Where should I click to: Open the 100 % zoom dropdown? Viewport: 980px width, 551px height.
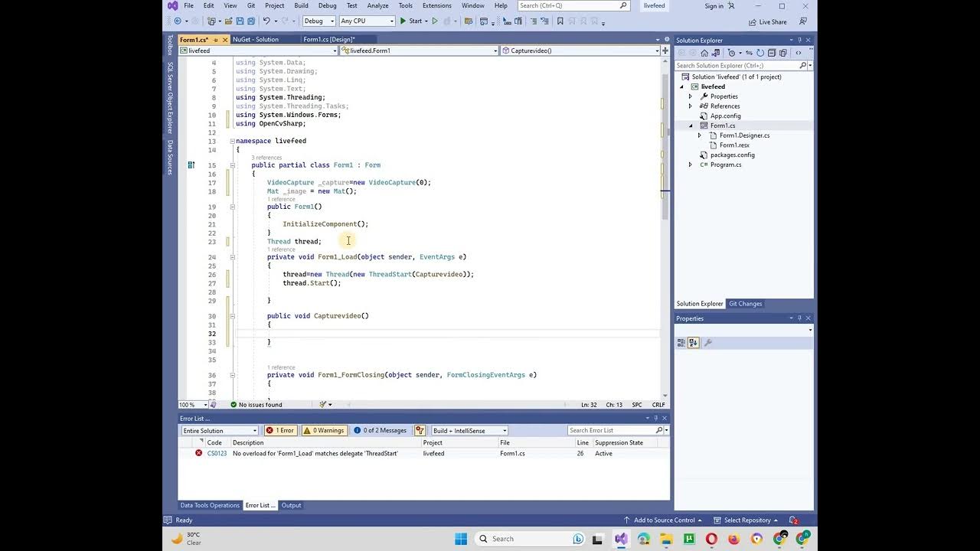click(194, 405)
